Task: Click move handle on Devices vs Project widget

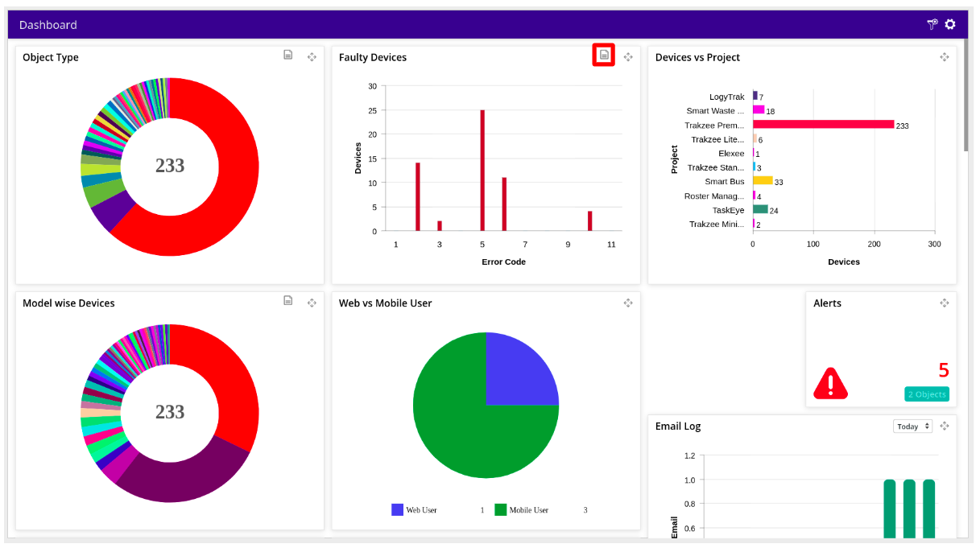Action: pyautogui.click(x=945, y=57)
